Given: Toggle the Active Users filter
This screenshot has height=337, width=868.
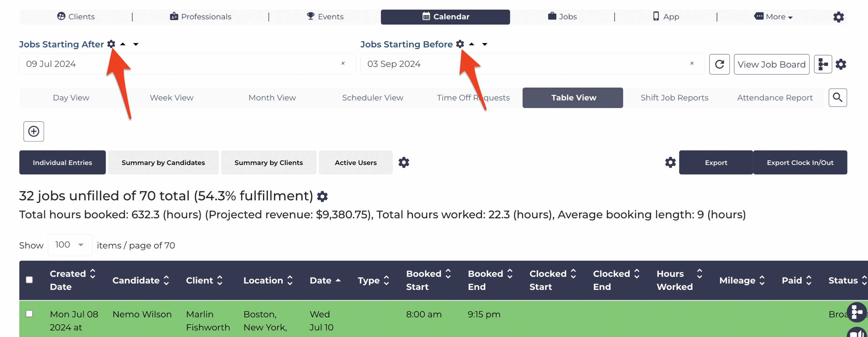Looking at the screenshot, I should [355, 162].
